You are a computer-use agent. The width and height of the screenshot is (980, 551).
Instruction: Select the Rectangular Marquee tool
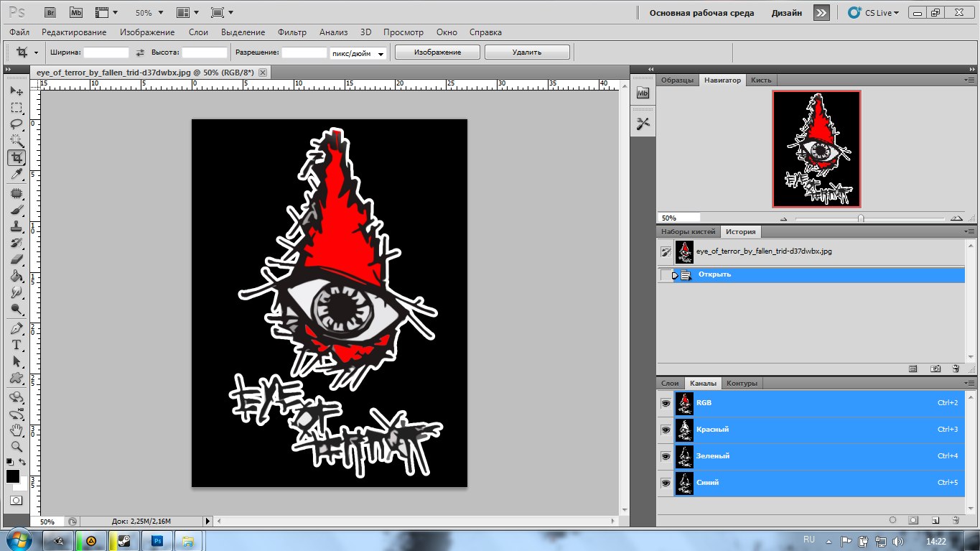(17, 108)
